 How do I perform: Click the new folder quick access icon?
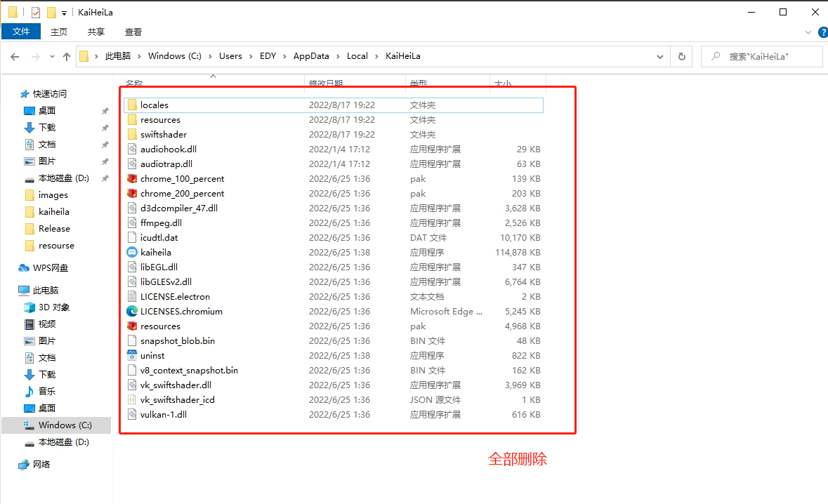[51, 12]
